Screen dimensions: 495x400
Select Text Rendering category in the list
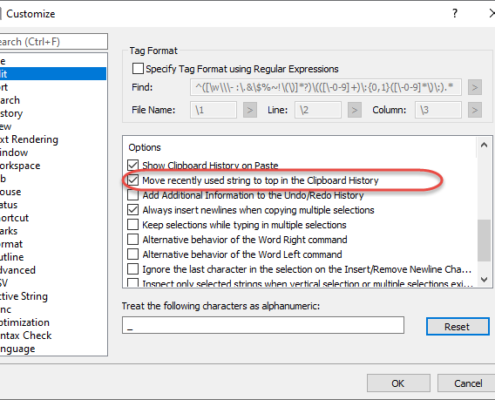29,139
